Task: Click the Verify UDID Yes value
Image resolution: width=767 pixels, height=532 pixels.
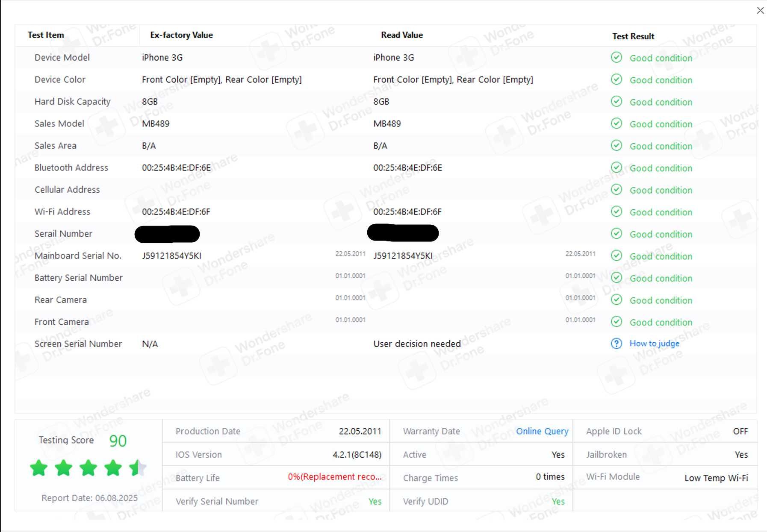Action: tap(558, 501)
